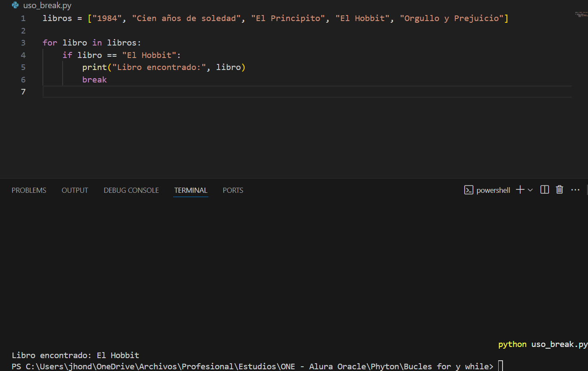
Task: Switch to the PROBLEMS tab
Action: click(29, 190)
